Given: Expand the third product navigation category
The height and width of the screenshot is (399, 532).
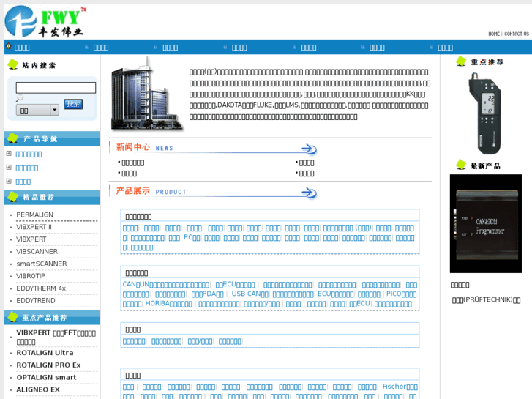Looking at the screenshot, I should pyautogui.click(x=9, y=182).
